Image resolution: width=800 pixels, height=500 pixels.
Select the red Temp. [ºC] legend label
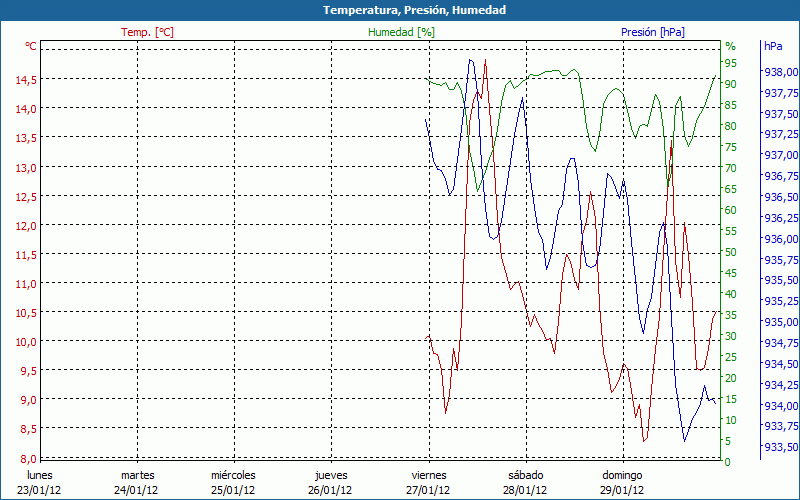tap(148, 32)
